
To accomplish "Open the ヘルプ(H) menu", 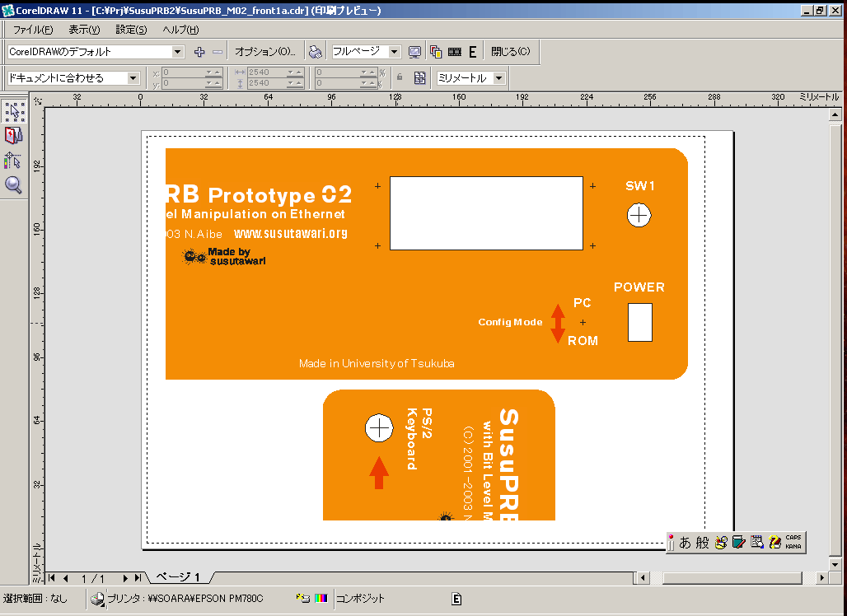I will [x=180, y=29].
